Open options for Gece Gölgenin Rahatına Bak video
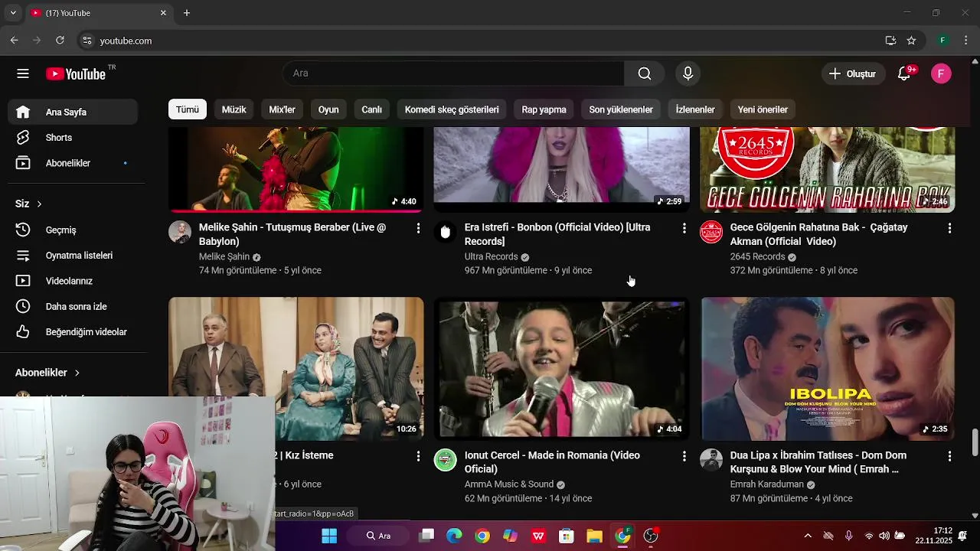The image size is (980, 551). tap(949, 228)
